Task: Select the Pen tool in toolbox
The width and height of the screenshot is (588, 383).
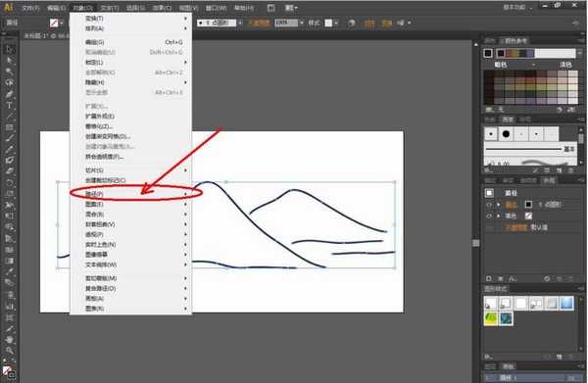Action: coord(10,94)
